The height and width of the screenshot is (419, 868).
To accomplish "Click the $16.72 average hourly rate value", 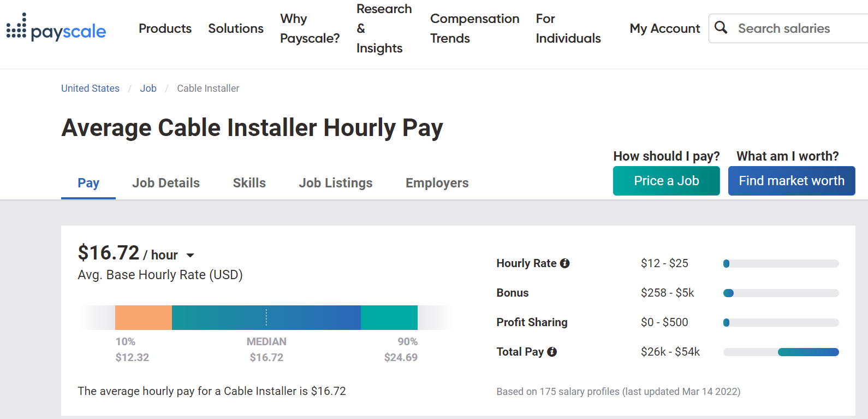I will [x=109, y=253].
